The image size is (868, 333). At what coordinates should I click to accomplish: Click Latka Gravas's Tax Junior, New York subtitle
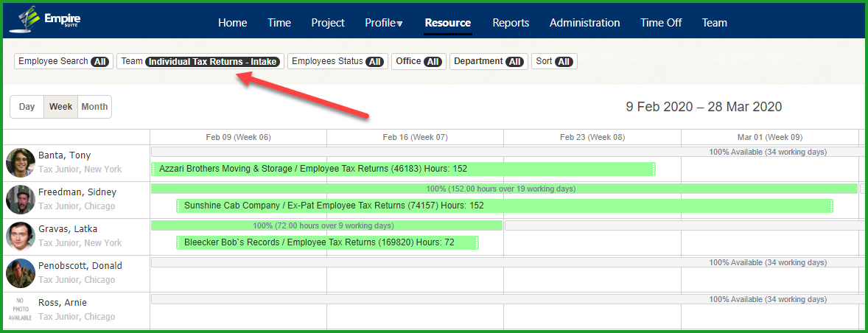[80, 243]
